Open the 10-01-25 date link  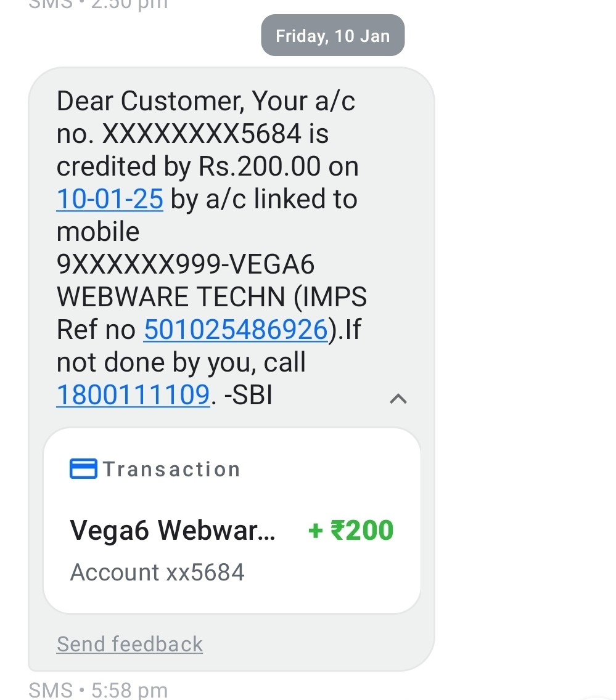[110, 199]
